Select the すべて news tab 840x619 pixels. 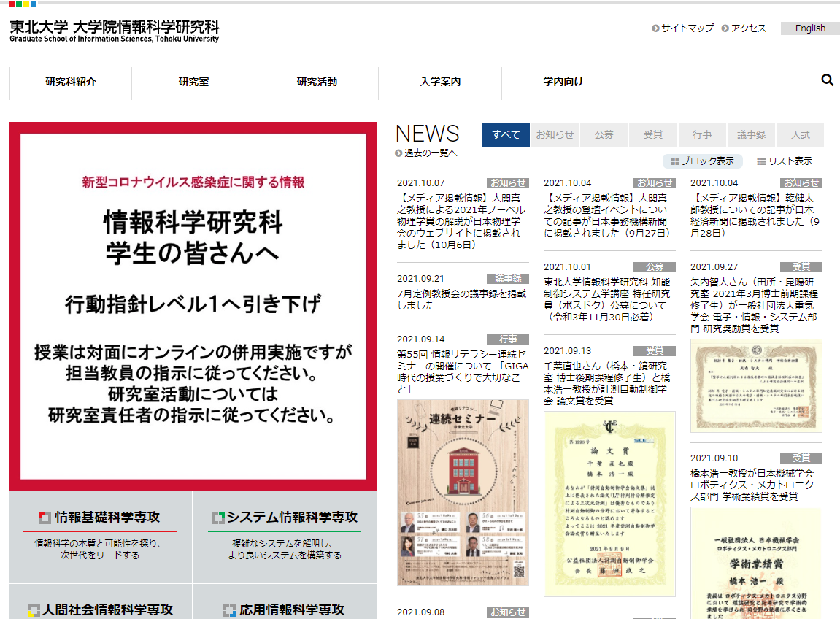click(x=506, y=134)
